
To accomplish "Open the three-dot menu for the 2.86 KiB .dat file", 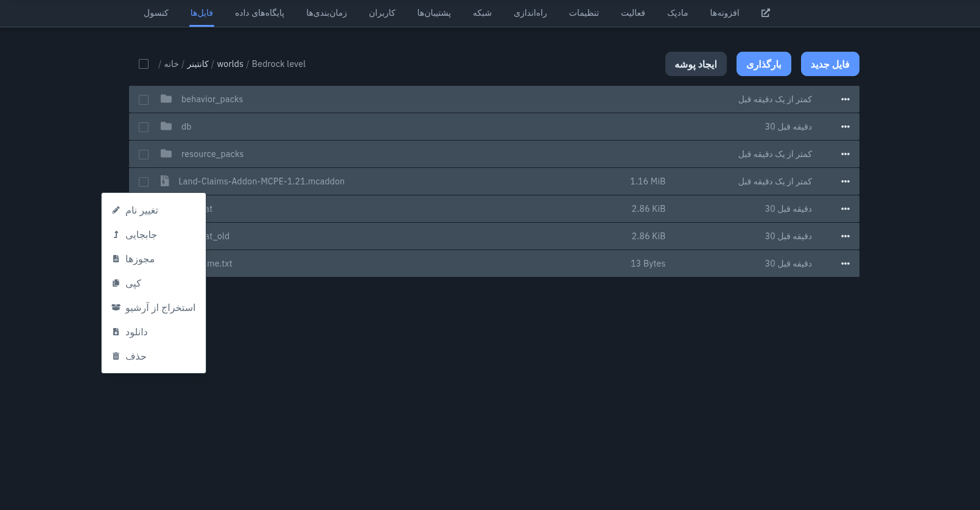I will coord(845,209).
